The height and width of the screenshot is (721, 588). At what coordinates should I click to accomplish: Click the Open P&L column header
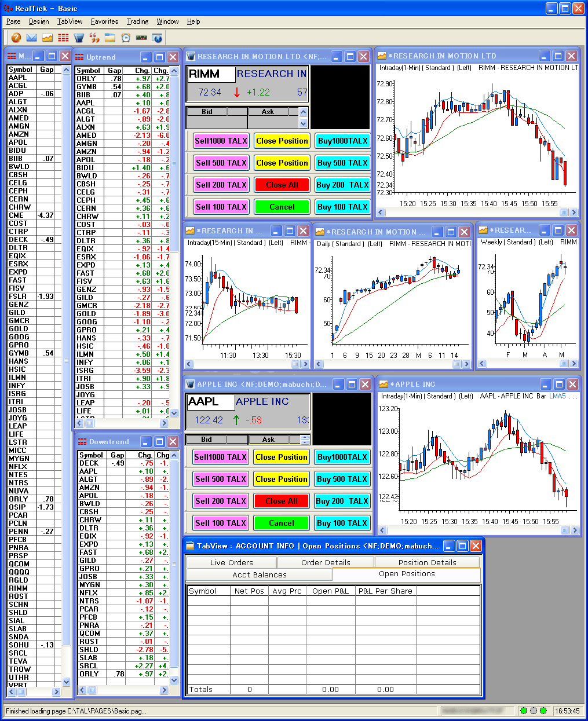click(330, 591)
